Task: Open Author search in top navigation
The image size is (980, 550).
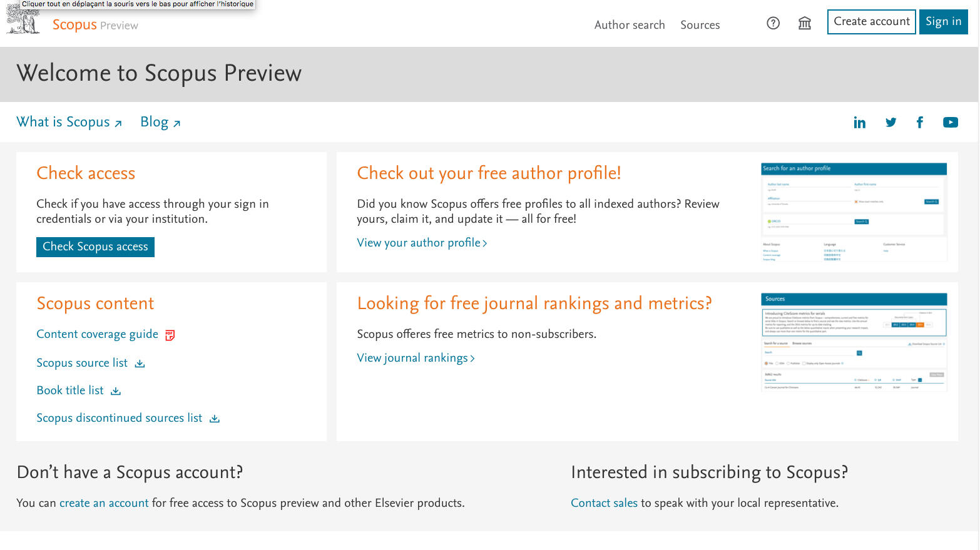Action: tap(629, 25)
